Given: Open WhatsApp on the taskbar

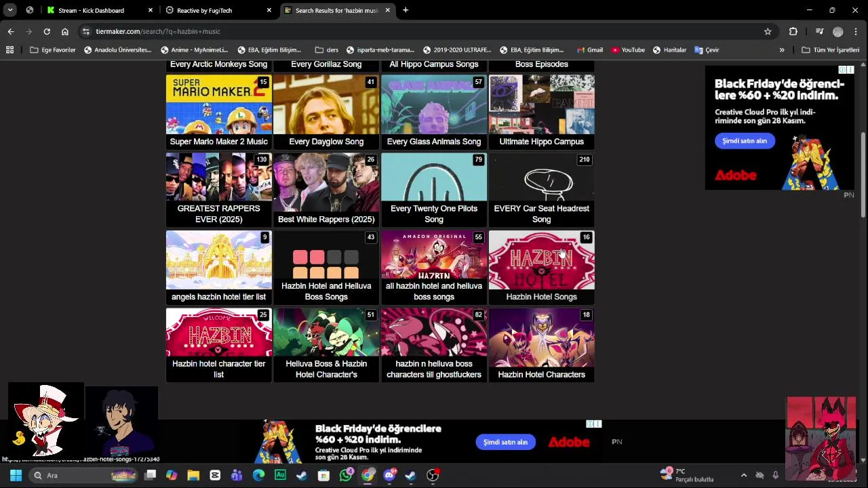Looking at the screenshot, I should (x=346, y=475).
